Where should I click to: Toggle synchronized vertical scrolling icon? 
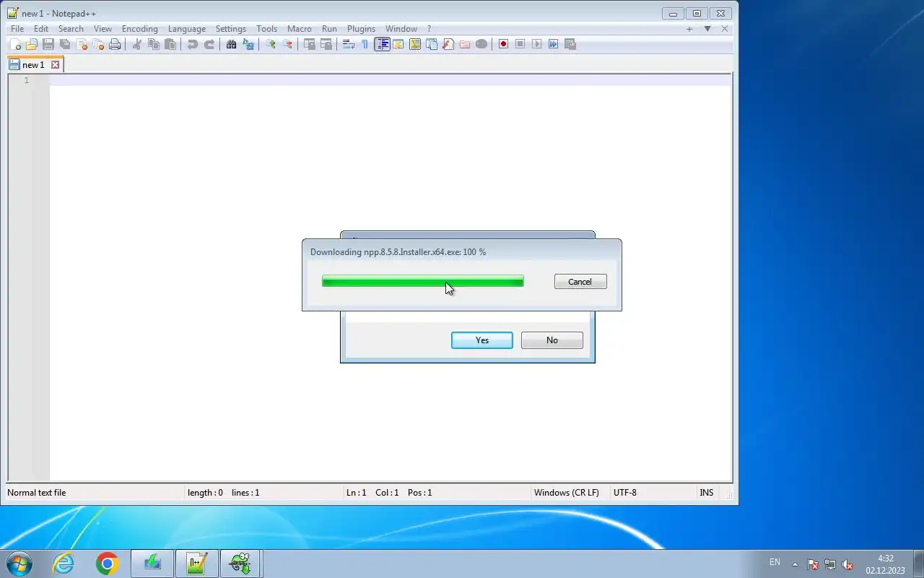pos(310,44)
